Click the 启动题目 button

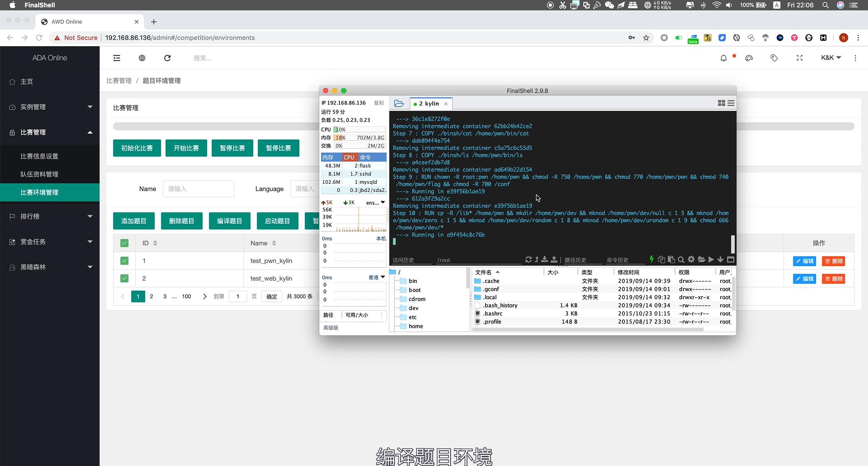tap(278, 221)
